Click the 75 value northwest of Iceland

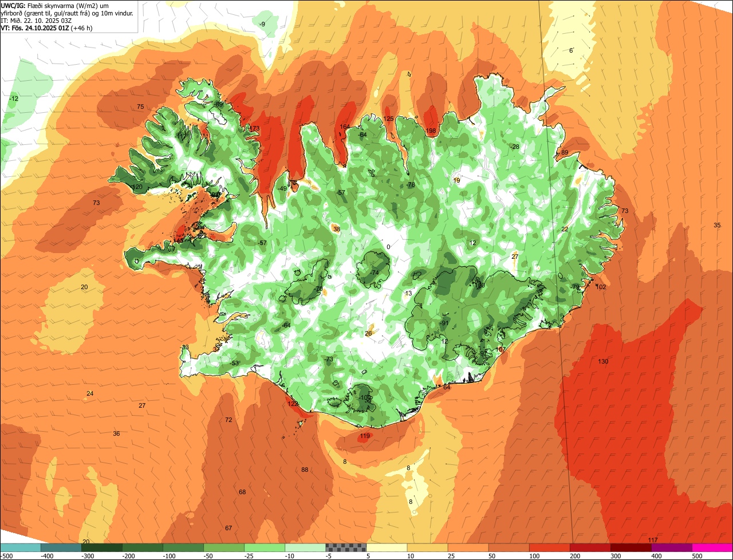coord(140,107)
